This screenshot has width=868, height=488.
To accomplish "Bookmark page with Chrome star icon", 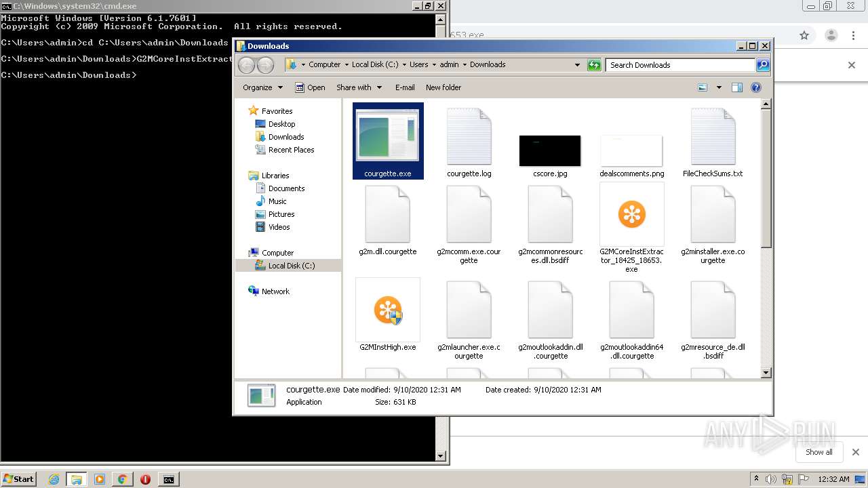I will [x=804, y=35].
